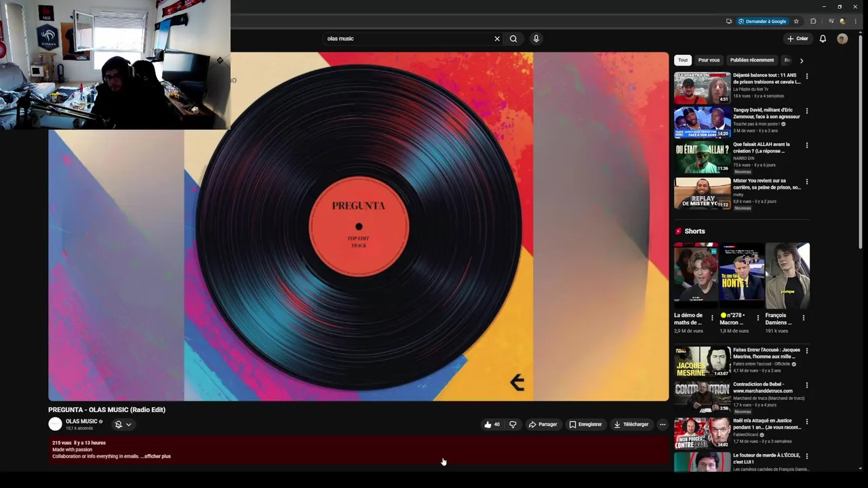
Task: Start voice search with the microphone icon
Action: 536,39
